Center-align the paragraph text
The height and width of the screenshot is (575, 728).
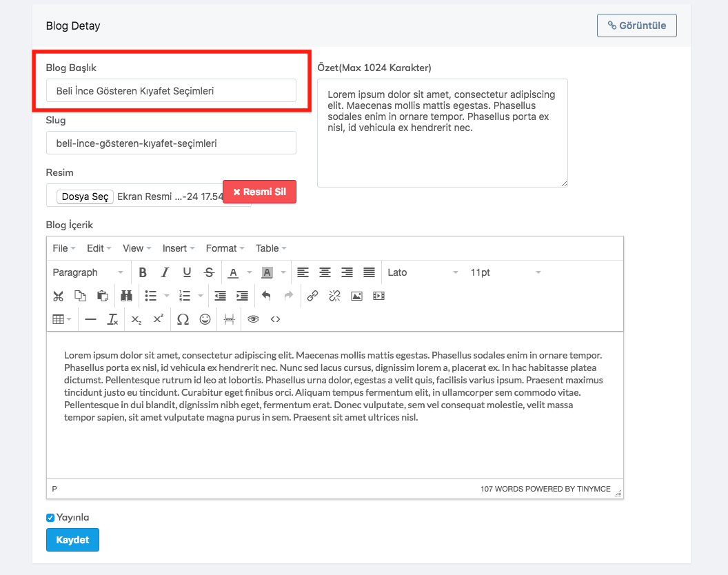click(x=325, y=272)
